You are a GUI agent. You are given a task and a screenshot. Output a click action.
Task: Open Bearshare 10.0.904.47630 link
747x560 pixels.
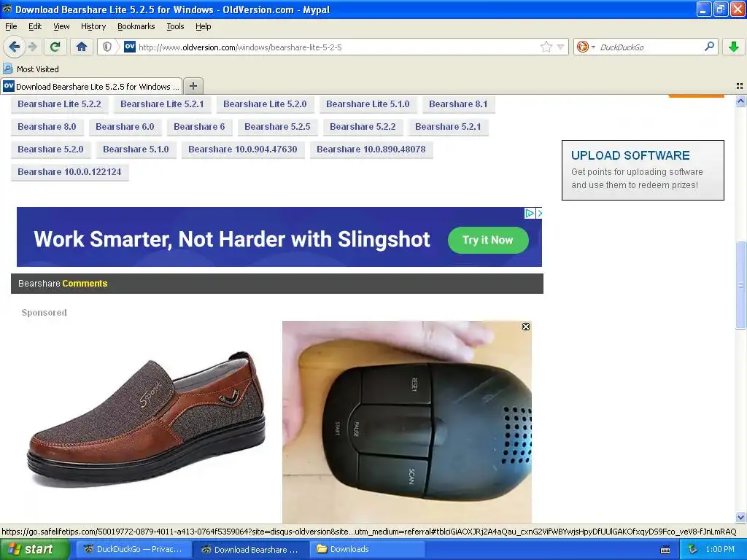pos(242,149)
